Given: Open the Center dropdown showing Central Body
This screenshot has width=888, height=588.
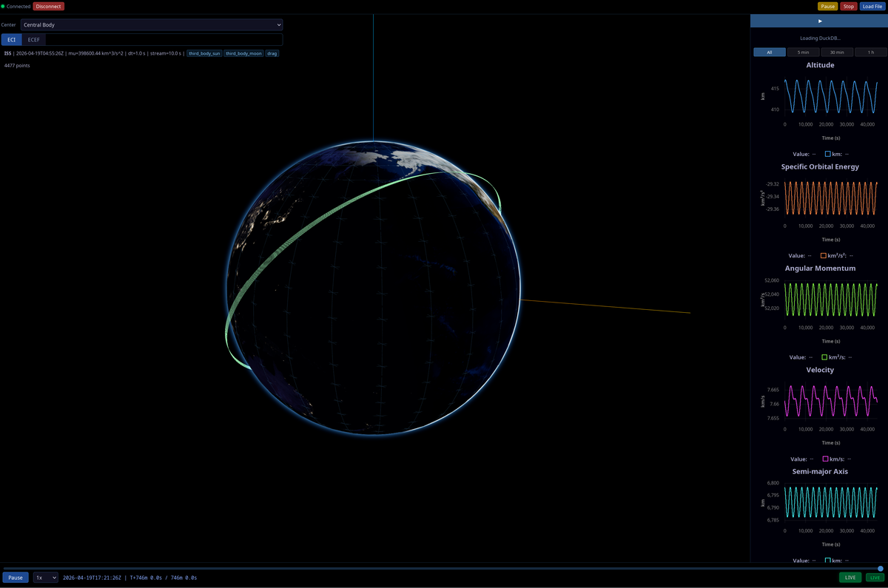Looking at the screenshot, I should point(152,24).
